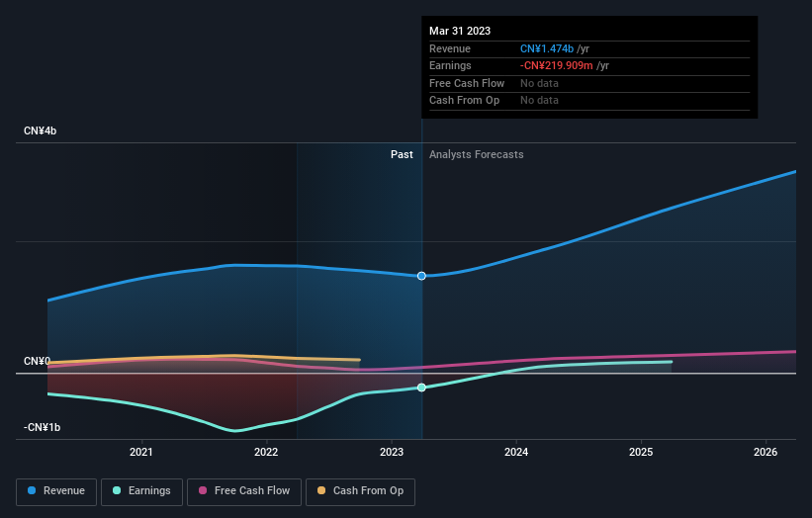Click the Analysts Forecasts label
812x518 pixels.
tap(477, 155)
